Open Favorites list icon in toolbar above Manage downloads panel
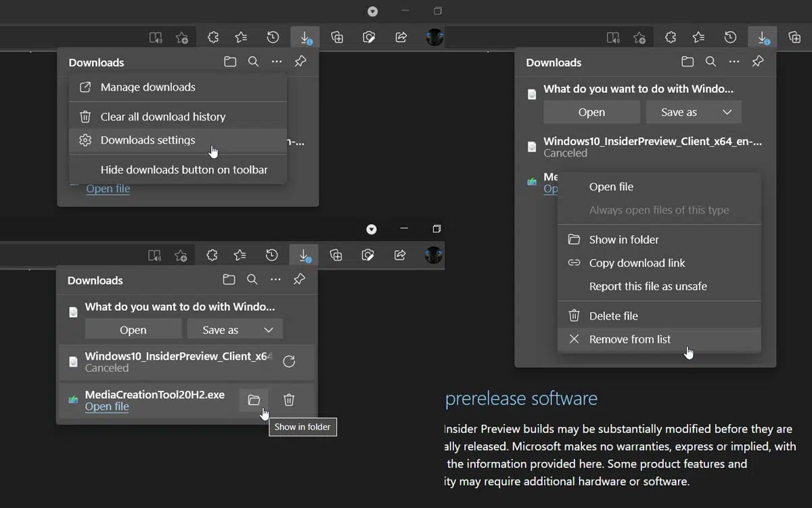Screen dimensions: 812x508 pos(241,37)
